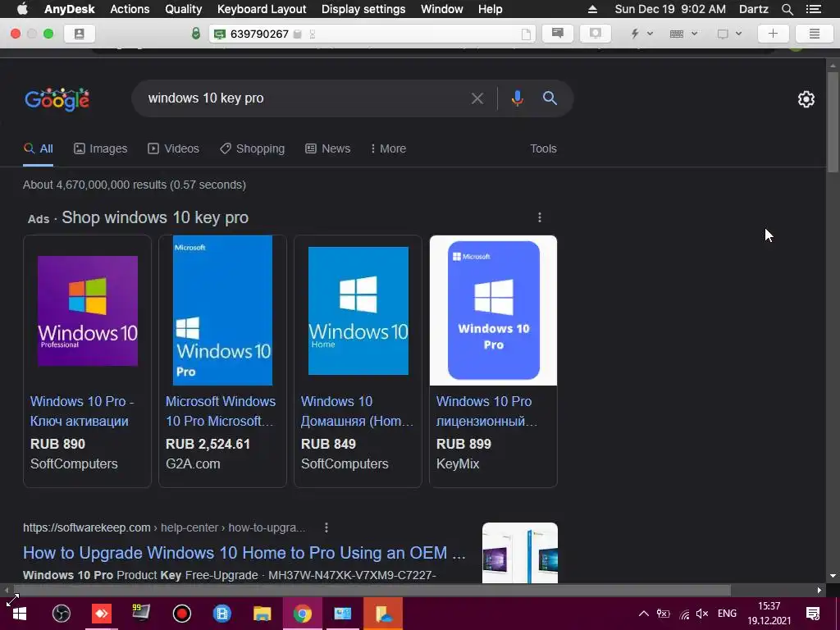Click the muted volume icon in the system tray

pos(702,614)
